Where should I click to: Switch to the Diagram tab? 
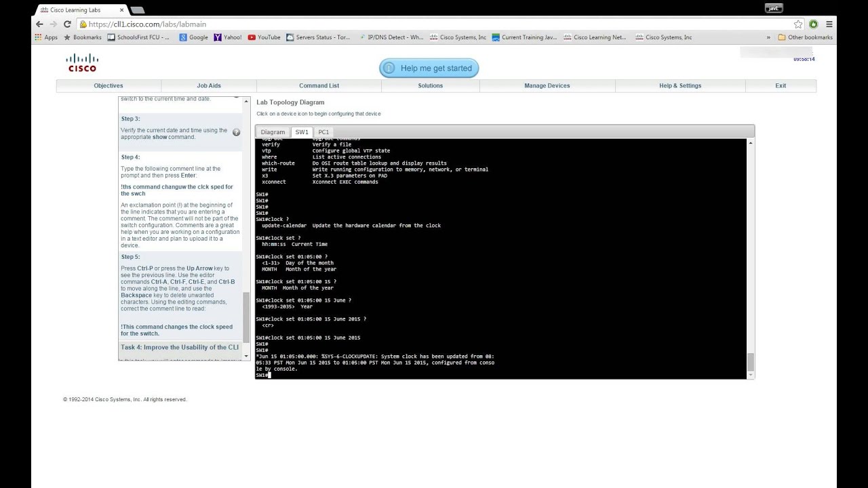(x=273, y=132)
